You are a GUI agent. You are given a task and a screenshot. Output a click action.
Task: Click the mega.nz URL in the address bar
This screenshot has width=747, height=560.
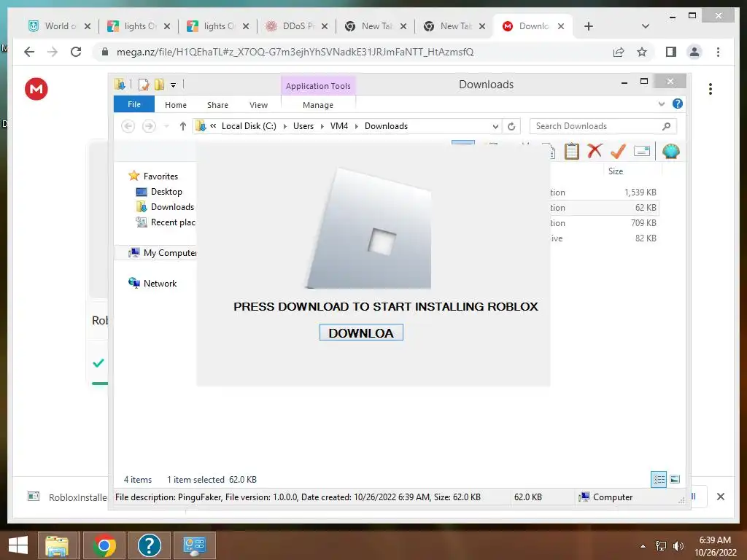click(x=295, y=52)
